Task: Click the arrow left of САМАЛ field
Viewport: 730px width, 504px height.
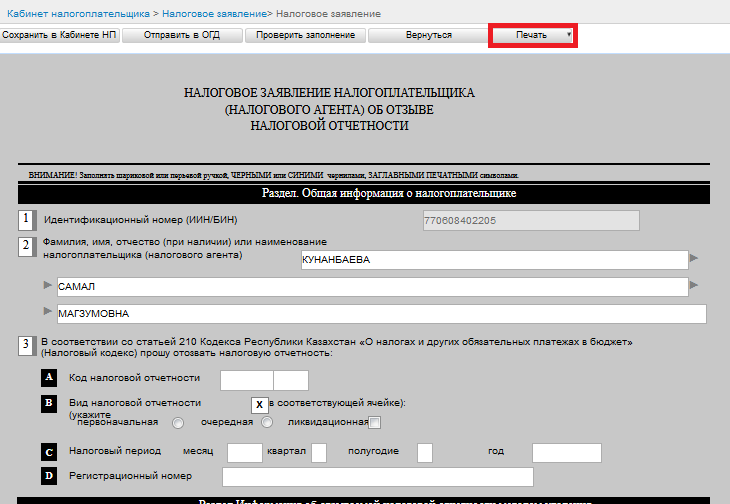Action: (x=46, y=286)
